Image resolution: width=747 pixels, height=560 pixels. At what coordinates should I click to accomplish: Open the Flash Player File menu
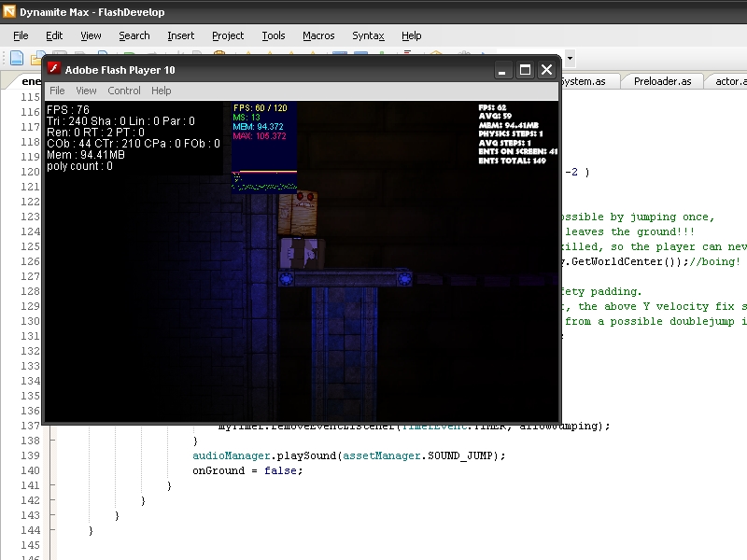[x=57, y=91]
